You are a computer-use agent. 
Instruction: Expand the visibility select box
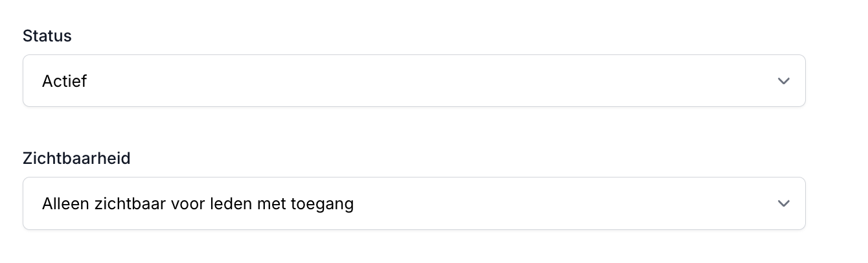[x=414, y=203]
